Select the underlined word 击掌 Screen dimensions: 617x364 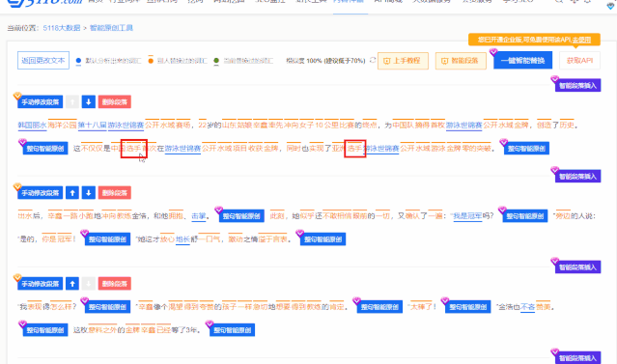pyautogui.click(x=199, y=216)
